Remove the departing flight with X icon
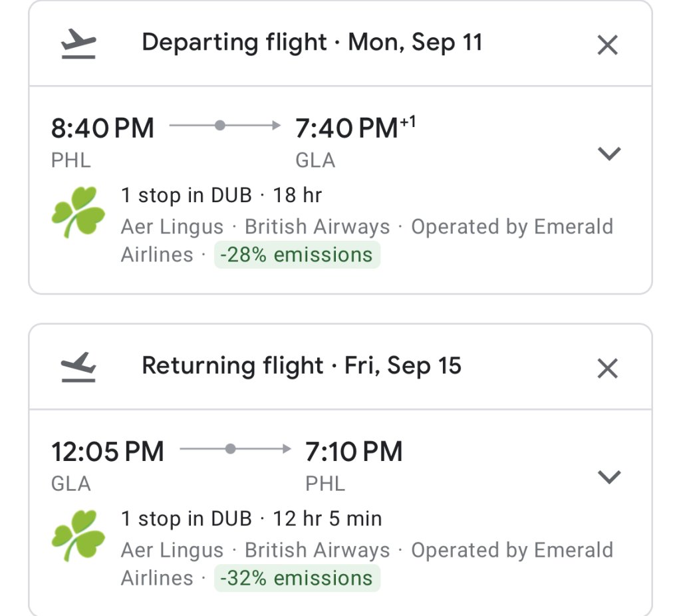681x616 pixels. tap(607, 45)
